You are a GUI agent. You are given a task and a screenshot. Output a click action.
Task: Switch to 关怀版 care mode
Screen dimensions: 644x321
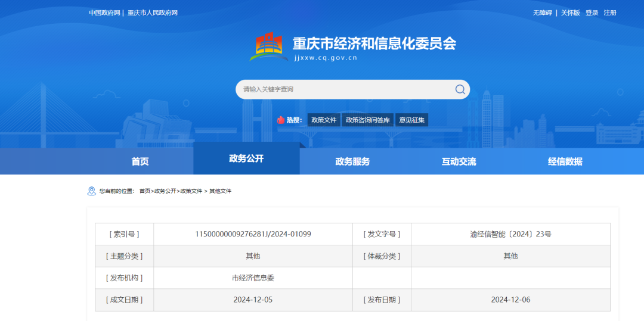pyautogui.click(x=570, y=13)
